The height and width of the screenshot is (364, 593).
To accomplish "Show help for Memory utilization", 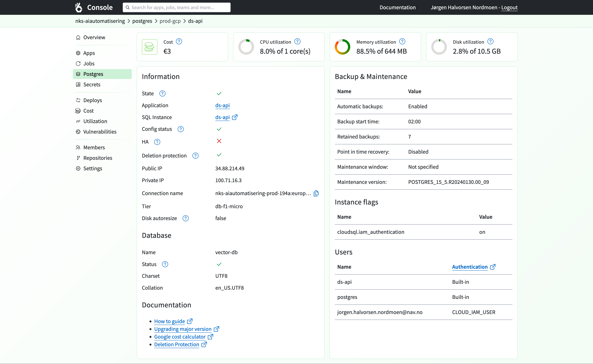I will pos(402,42).
